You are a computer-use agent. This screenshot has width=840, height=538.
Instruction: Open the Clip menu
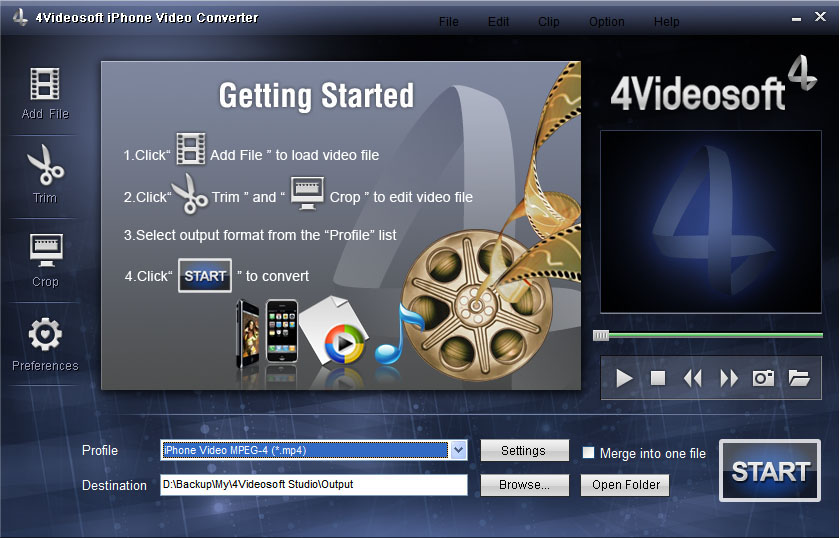[x=549, y=22]
